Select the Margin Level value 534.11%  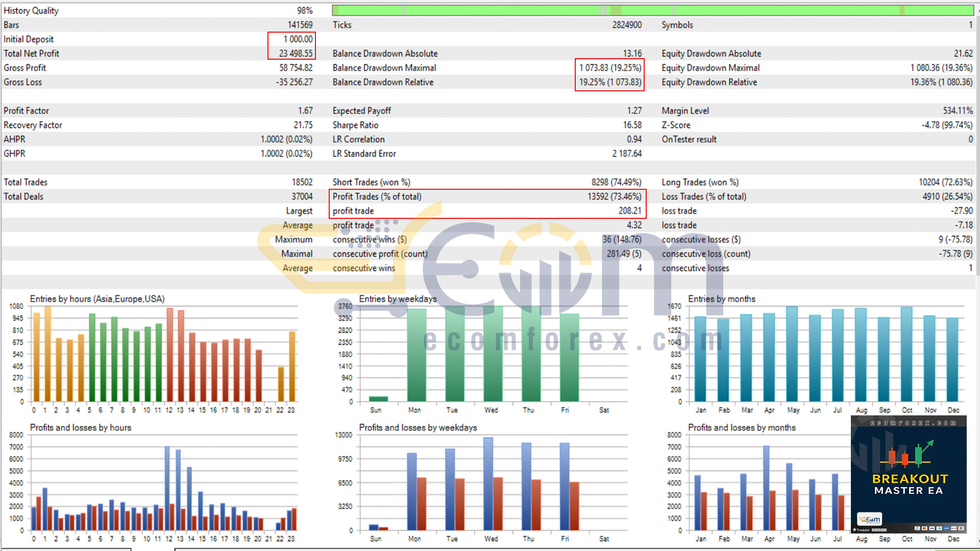[x=958, y=111]
